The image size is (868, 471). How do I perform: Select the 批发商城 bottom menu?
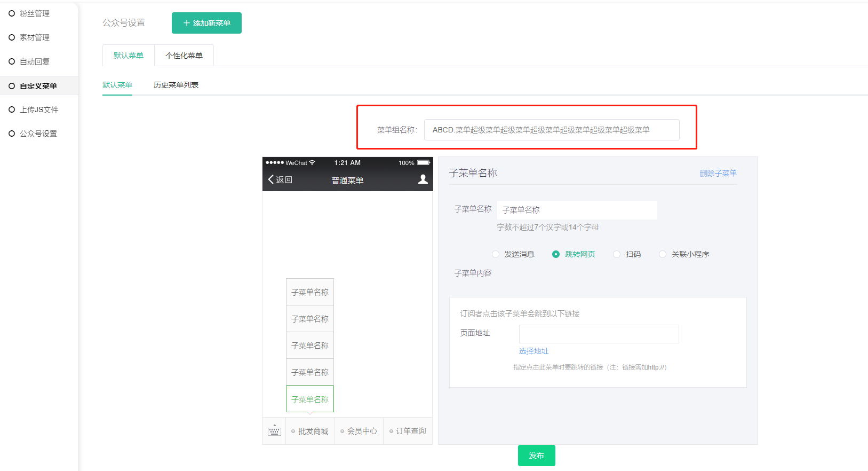tap(310, 431)
